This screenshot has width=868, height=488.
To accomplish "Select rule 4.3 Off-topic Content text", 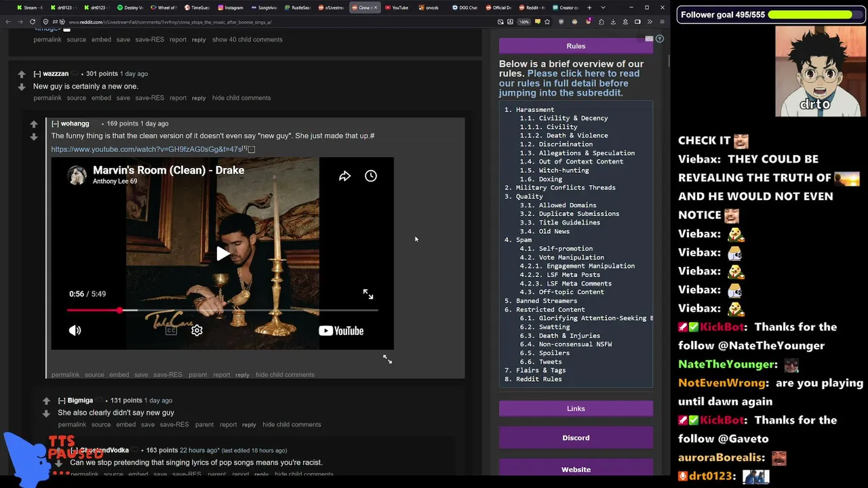I will point(562,292).
